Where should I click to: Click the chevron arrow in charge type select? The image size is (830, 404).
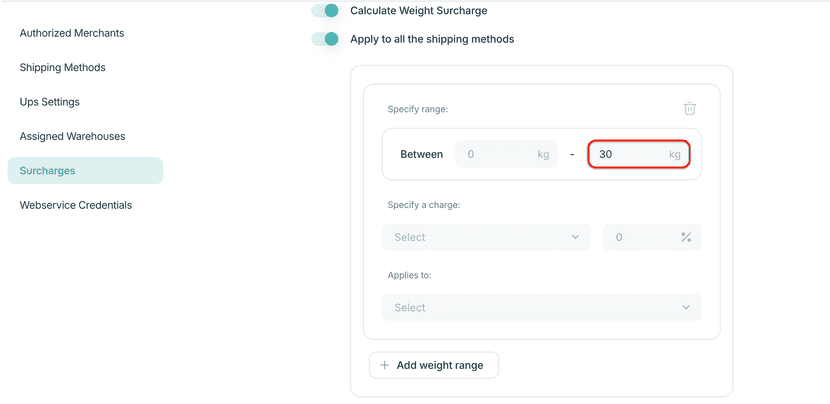(x=575, y=237)
